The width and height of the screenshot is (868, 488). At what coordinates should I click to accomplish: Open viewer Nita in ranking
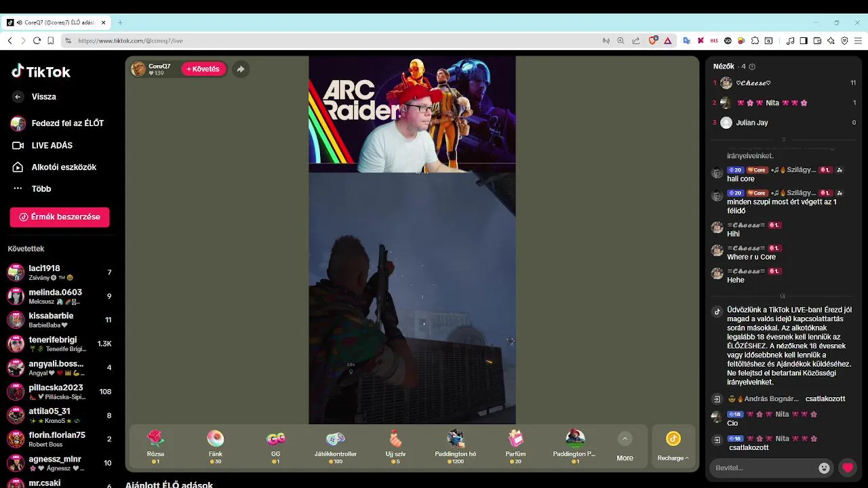pyautogui.click(x=784, y=103)
